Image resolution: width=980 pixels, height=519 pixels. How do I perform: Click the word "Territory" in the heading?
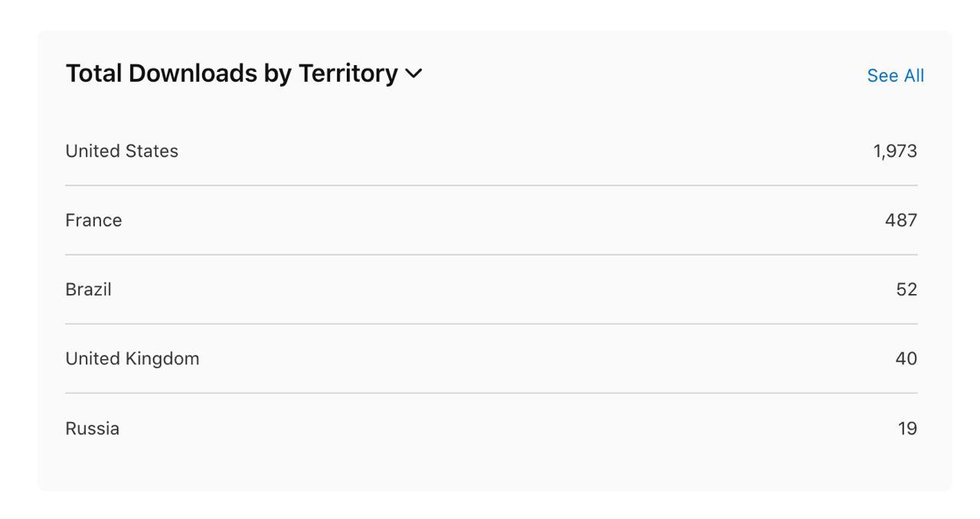348,73
